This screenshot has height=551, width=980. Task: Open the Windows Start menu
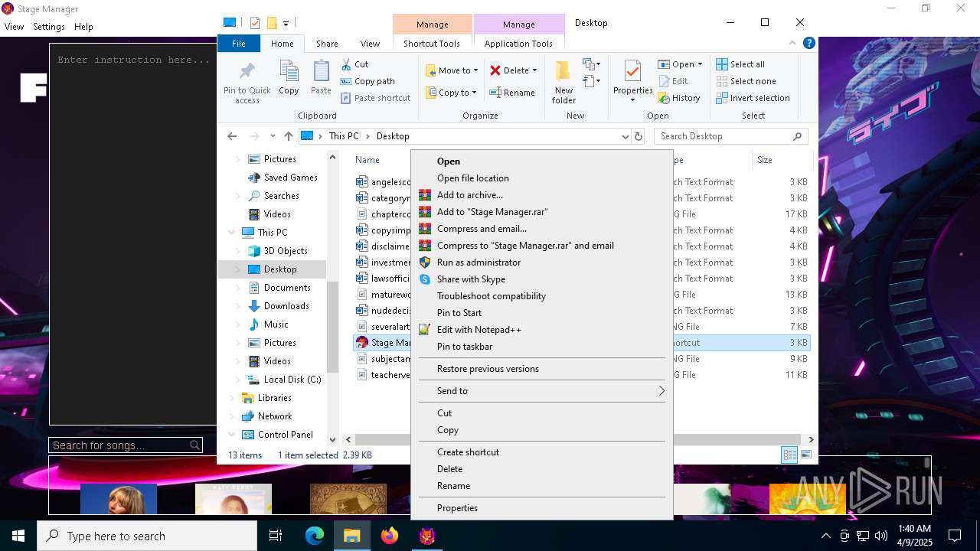pyautogui.click(x=18, y=536)
